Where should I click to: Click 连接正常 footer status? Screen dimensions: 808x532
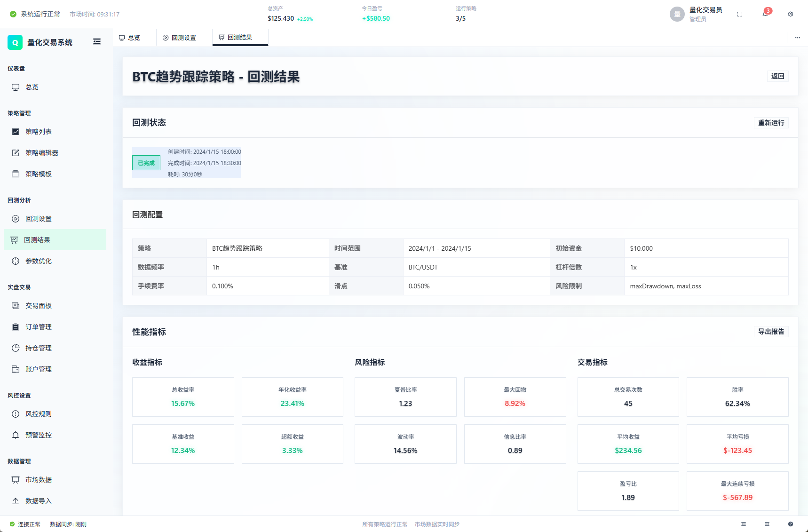tap(25, 524)
